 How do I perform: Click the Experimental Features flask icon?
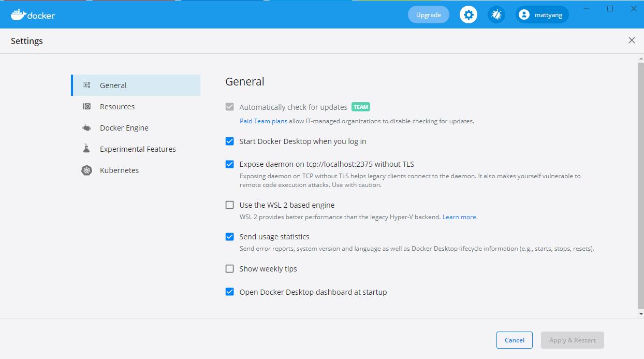pyautogui.click(x=87, y=149)
